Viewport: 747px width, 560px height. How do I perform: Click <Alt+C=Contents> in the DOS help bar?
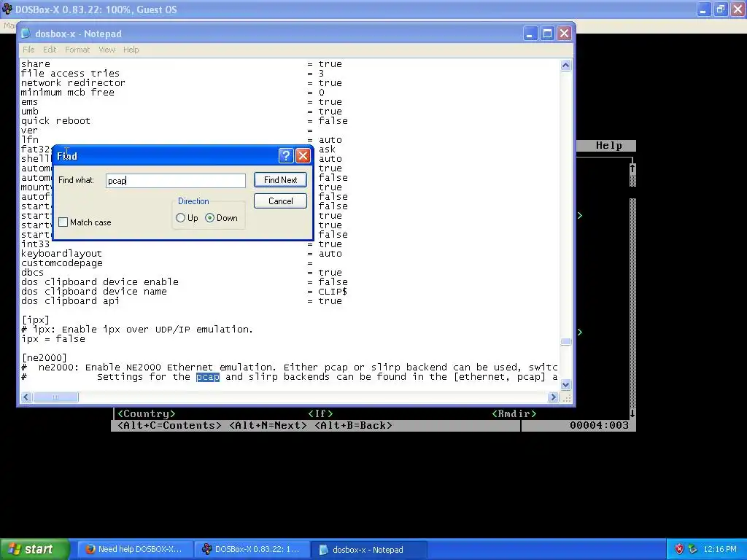click(x=169, y=425)
